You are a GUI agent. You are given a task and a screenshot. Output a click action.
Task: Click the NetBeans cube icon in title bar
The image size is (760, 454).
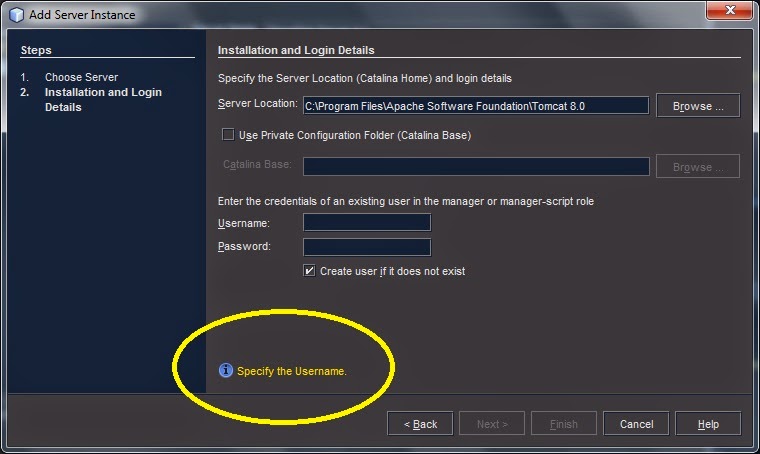[16, 15]
